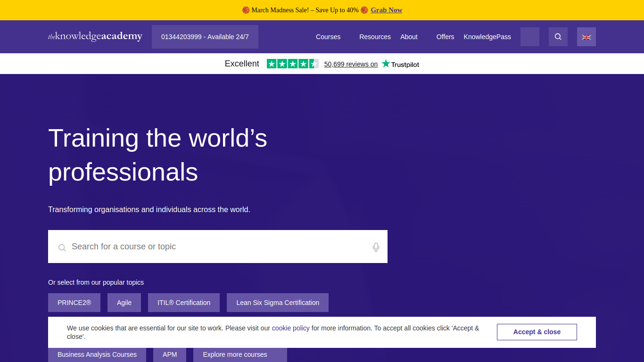Open the About menu
Screen dimensions: 644x362
409,37
